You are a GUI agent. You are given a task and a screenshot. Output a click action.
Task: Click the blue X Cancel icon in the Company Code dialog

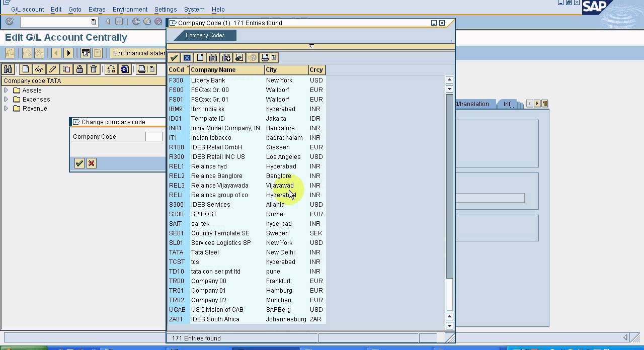(187, 58)
